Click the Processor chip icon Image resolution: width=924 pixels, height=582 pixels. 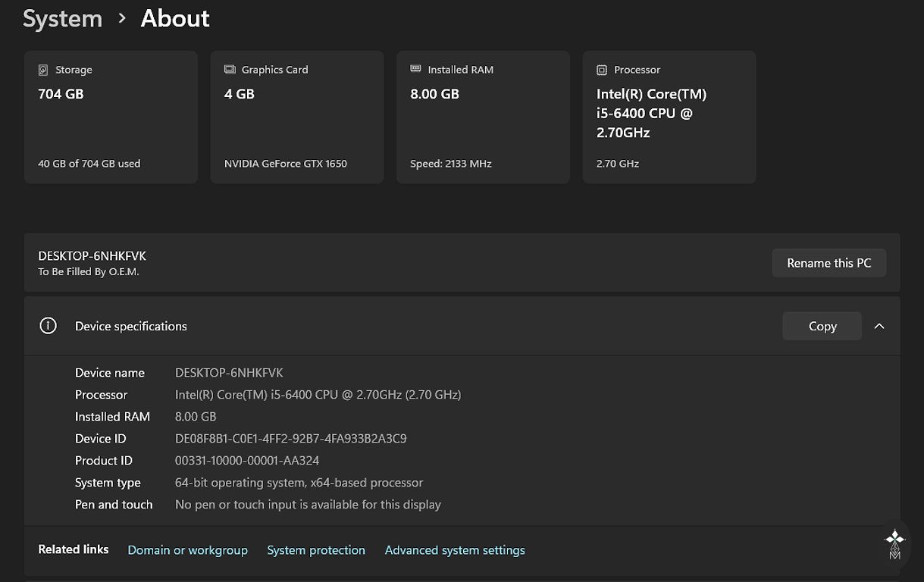point(602,70)
